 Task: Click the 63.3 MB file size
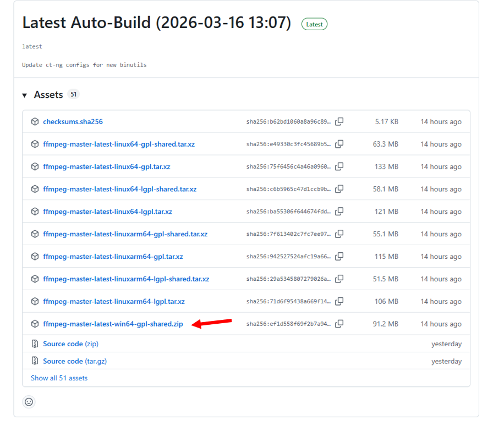pos(385,144)
